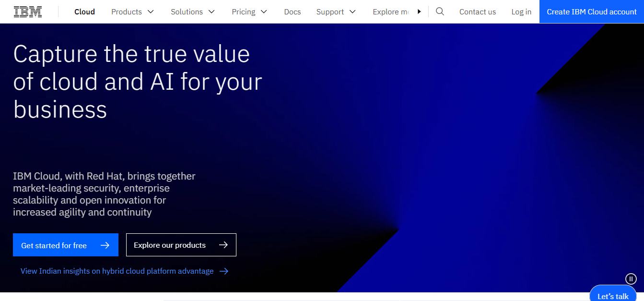Expand the Pricing dropdown
Screen dimensions: 644x301
pyautogui.click(x=249, y=12)
